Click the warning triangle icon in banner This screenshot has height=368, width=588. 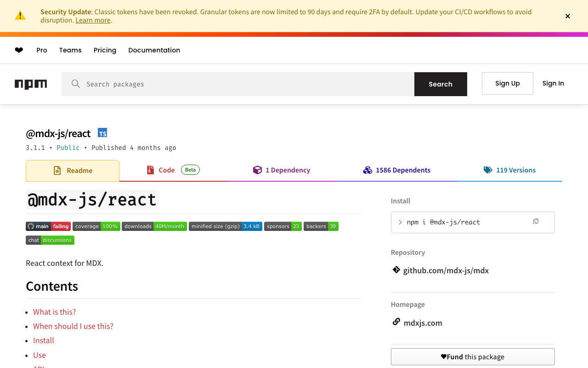tap(20, 16)
